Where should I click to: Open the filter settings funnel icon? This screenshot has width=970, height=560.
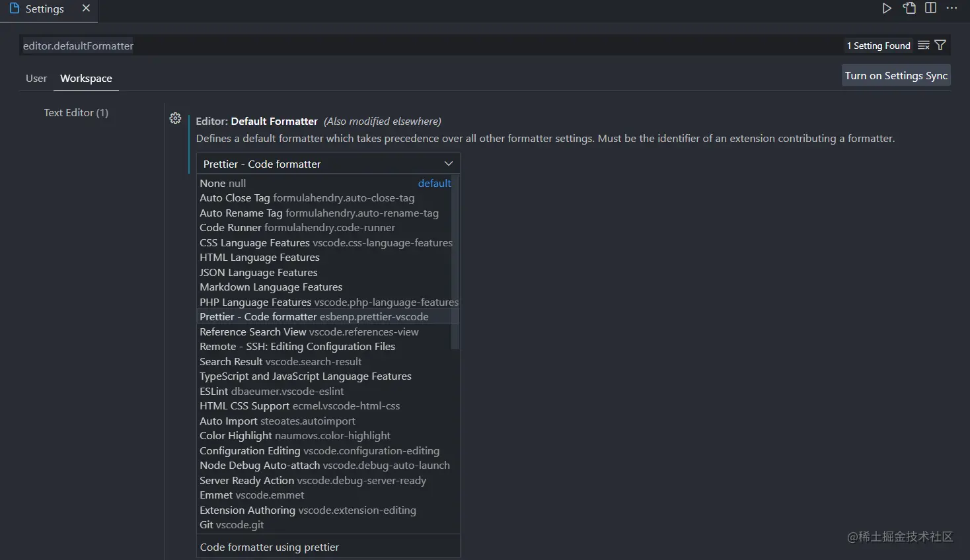coord(940,45)
